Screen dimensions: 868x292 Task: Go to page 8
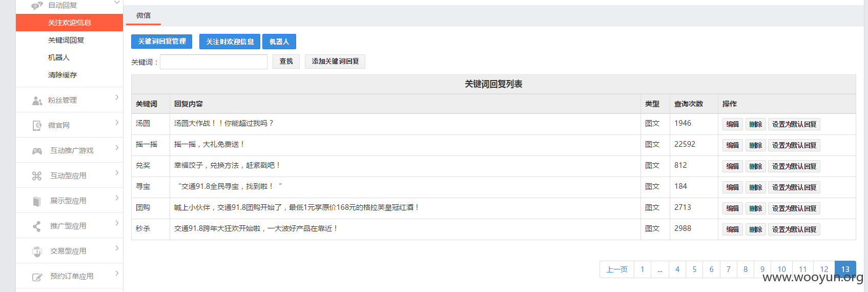point(746,269)
